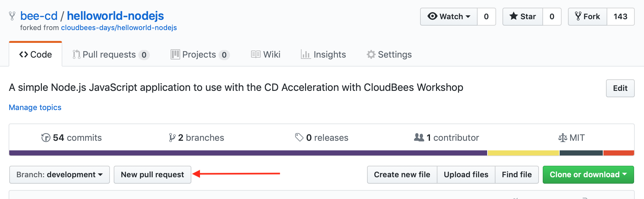Click the Manage topics link

[35, 107]
